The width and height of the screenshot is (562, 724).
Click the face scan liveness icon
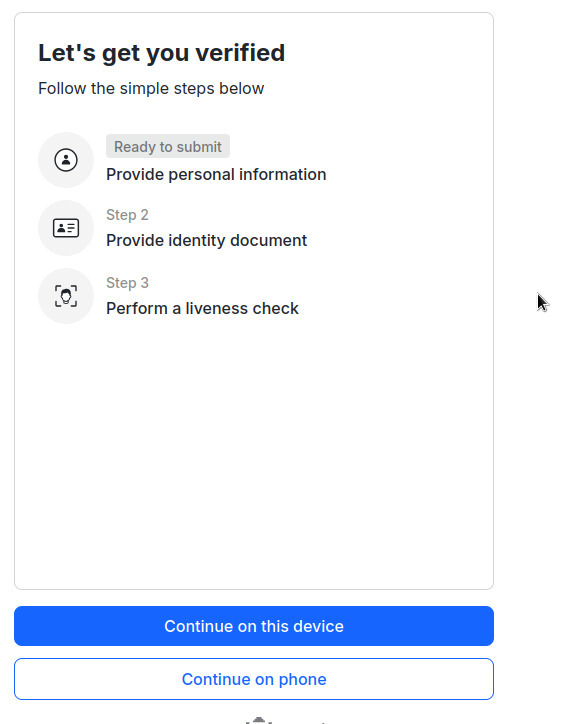[66, 296]
